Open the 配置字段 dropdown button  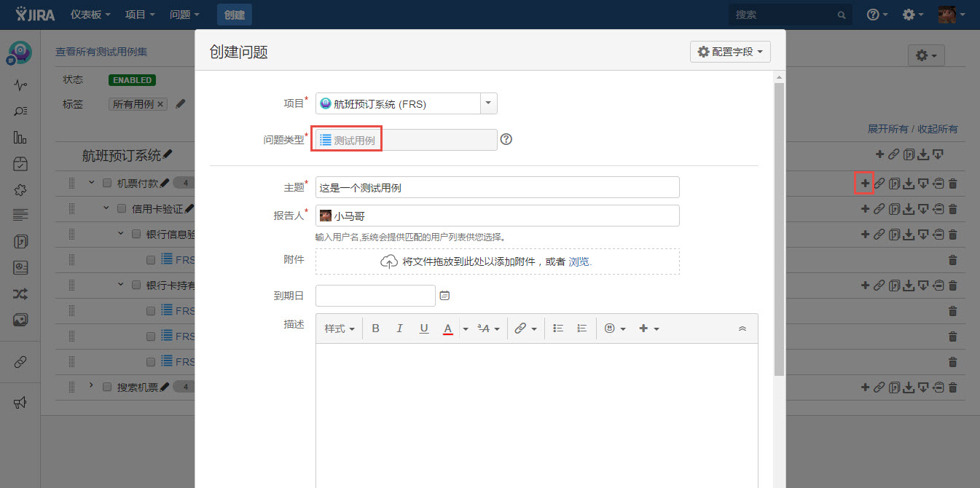[x=730, y=52]
